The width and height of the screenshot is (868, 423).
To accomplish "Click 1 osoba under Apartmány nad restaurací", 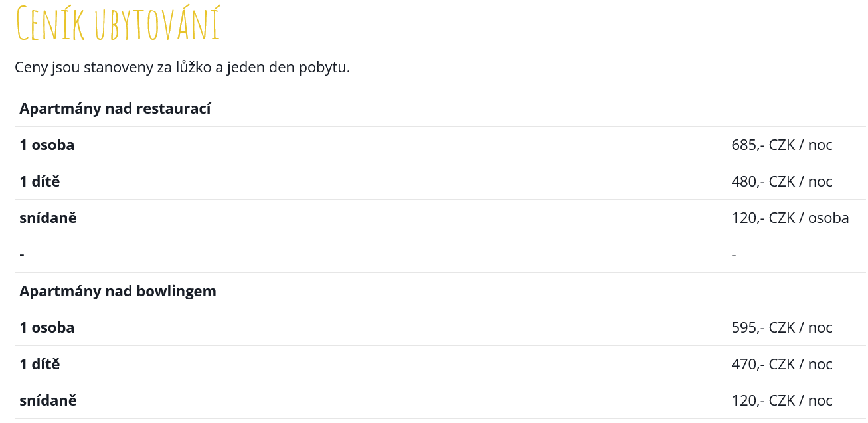I will tap(47, 145).
